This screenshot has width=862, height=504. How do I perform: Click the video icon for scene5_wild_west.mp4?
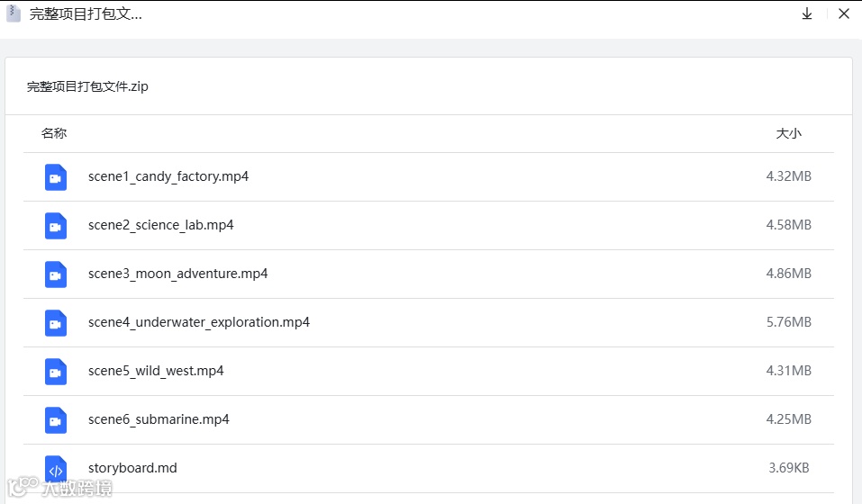pos(56,372)
